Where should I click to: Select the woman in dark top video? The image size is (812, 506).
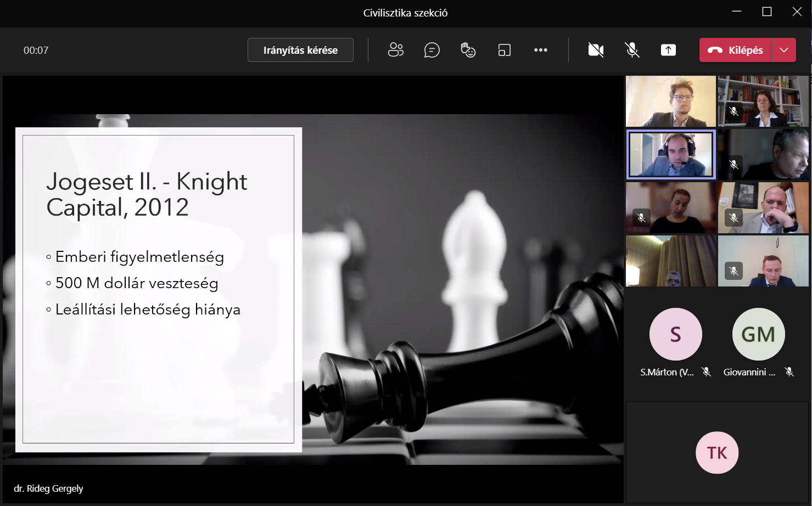(x=671, y=207)
